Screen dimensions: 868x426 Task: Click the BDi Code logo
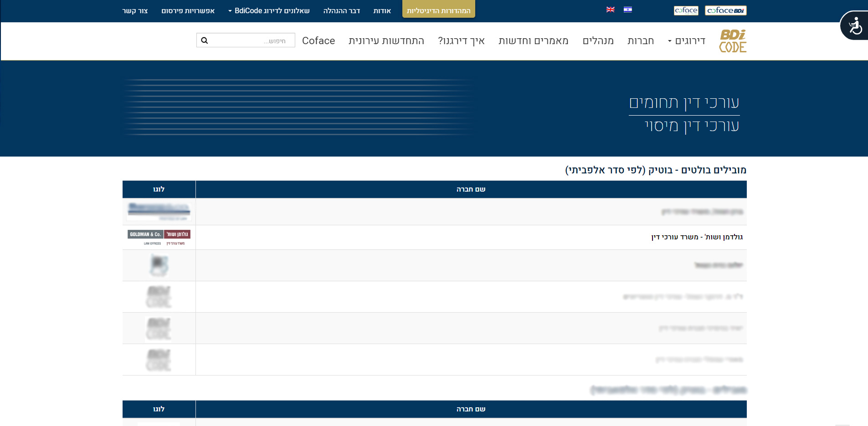point(733,41)
